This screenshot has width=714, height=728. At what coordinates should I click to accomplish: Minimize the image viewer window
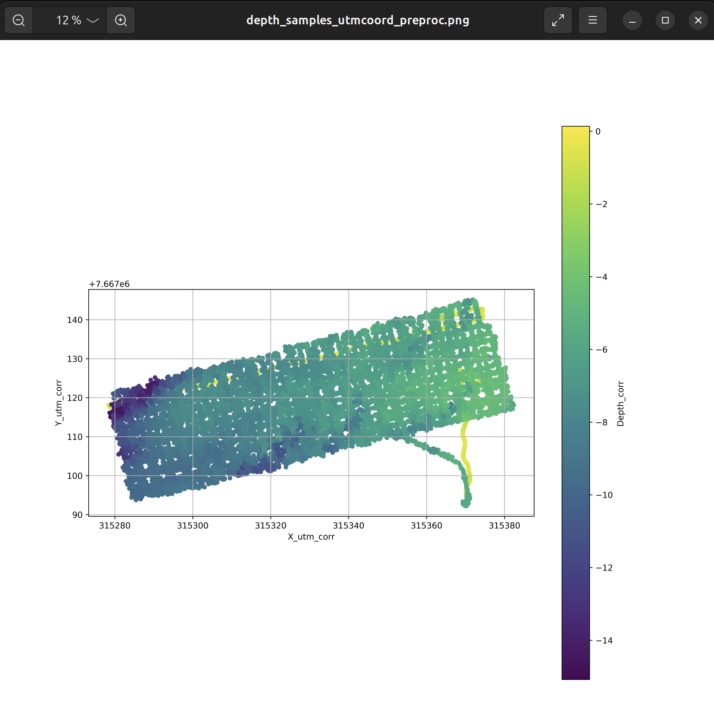click(x=632, y=20)
